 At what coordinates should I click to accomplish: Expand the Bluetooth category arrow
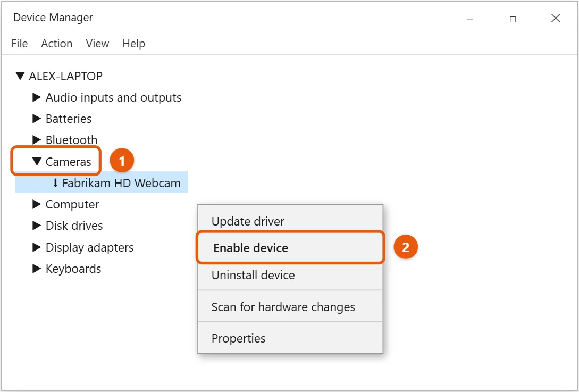(x=37, y=140)
